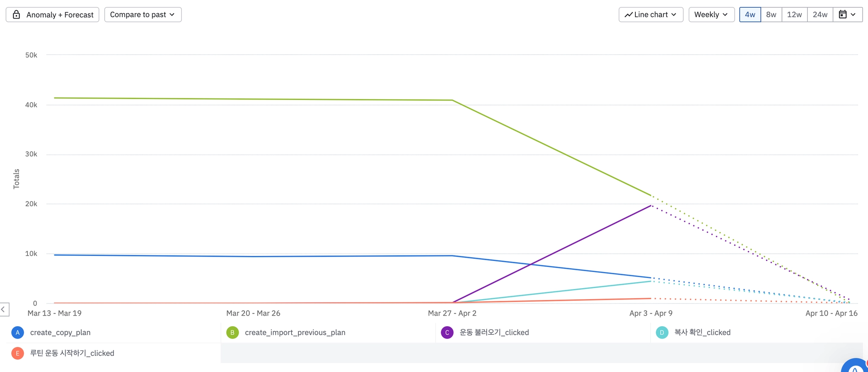868x372 pixels.
Task: Click the lock icon beside Anomaly + Forecast
Action: pos(17,15)
